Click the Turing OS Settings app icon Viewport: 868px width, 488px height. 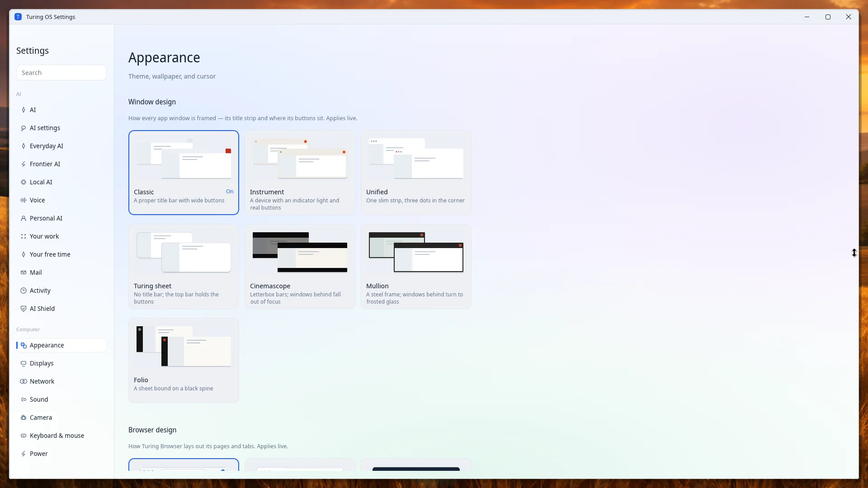click(x=18, y=17)
